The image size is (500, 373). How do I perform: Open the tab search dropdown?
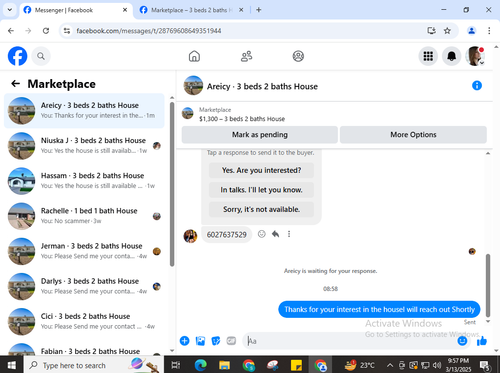[10, 10]
